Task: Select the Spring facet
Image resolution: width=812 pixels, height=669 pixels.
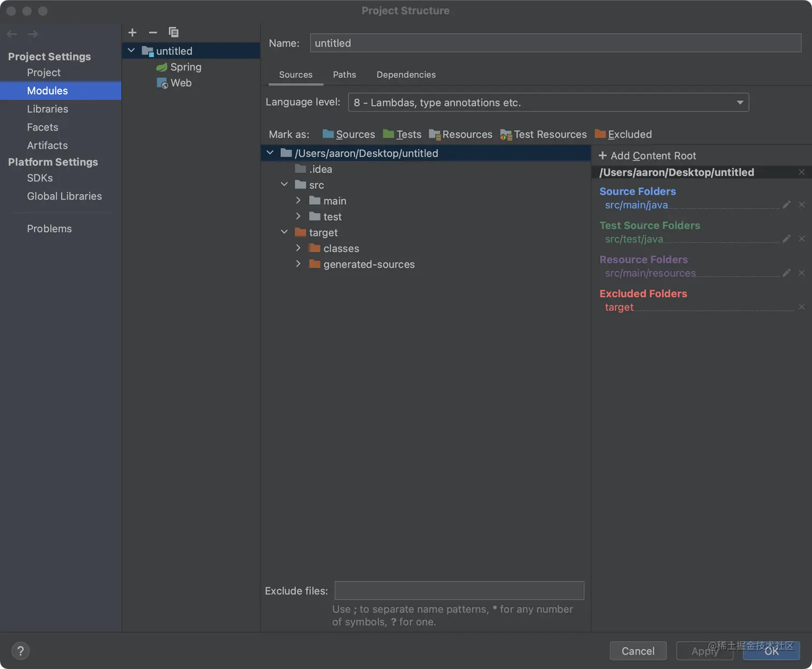Action: tap(179, 67)
